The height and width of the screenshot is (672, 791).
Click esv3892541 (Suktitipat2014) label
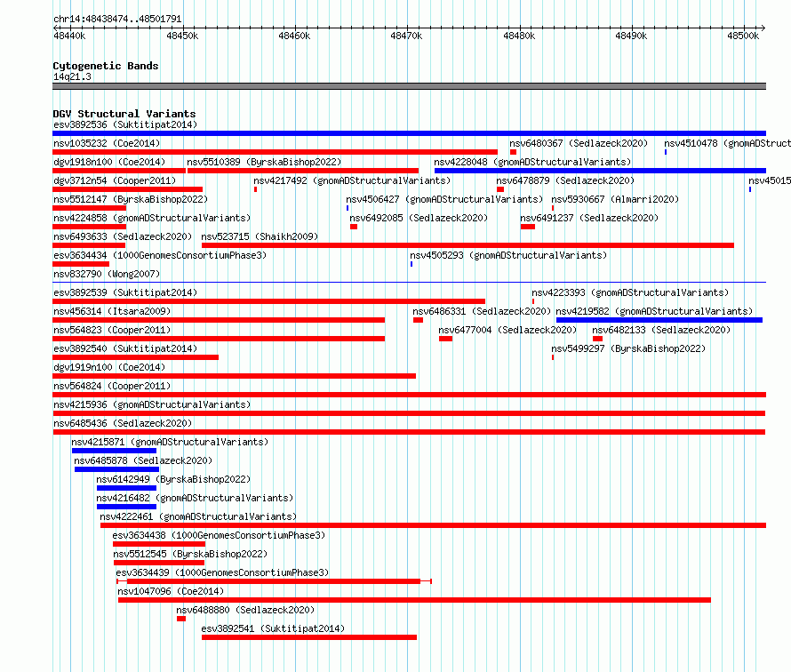pyautogui.click(x=273, y=628)
